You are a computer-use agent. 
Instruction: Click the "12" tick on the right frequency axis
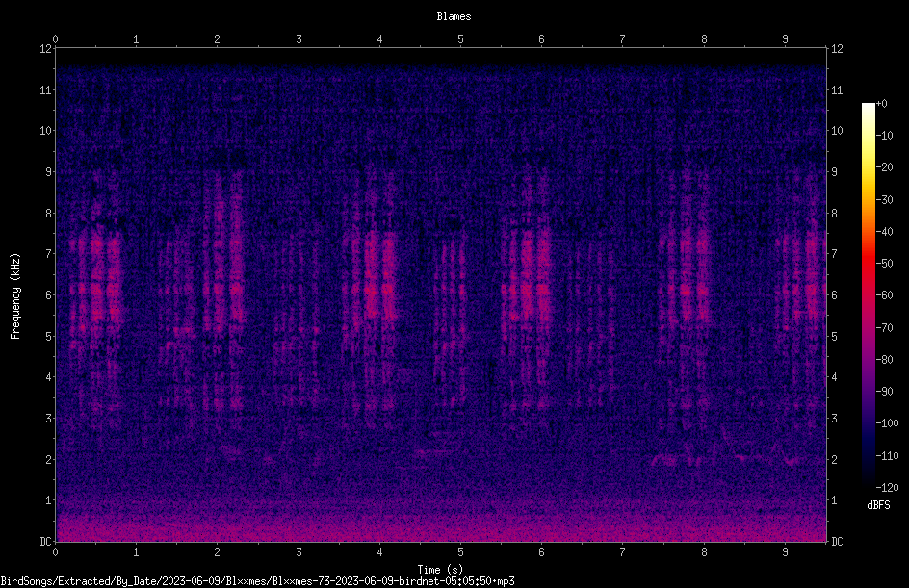point(837,49)
